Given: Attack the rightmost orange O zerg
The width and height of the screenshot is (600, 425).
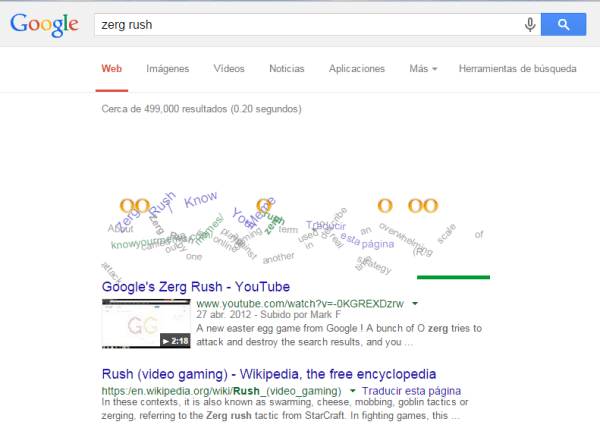Looking at the screenshot, I should (x=430, y=205).
